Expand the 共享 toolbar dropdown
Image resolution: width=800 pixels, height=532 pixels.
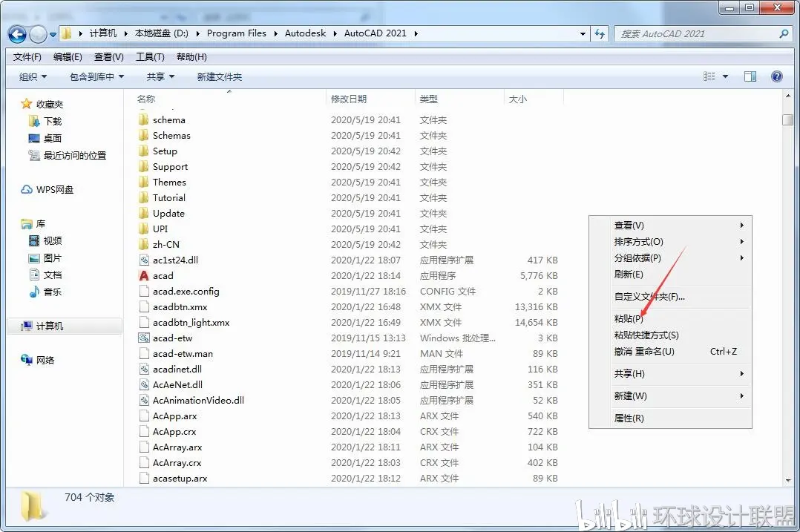[x=160, y=76]
